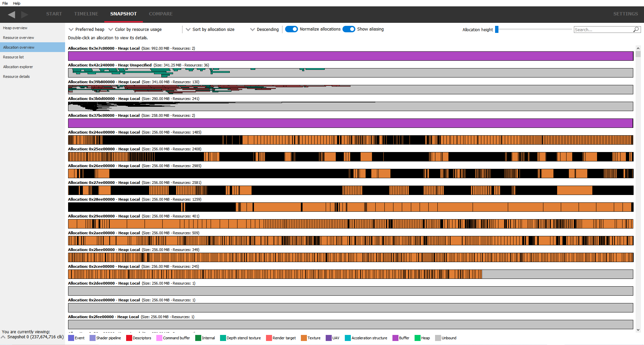Click the forward navigation arrow

24,14
